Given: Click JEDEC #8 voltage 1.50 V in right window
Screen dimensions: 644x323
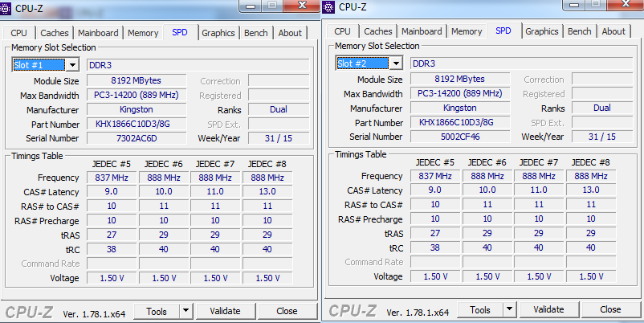Looking at the screenshot, I should point(591,276).
